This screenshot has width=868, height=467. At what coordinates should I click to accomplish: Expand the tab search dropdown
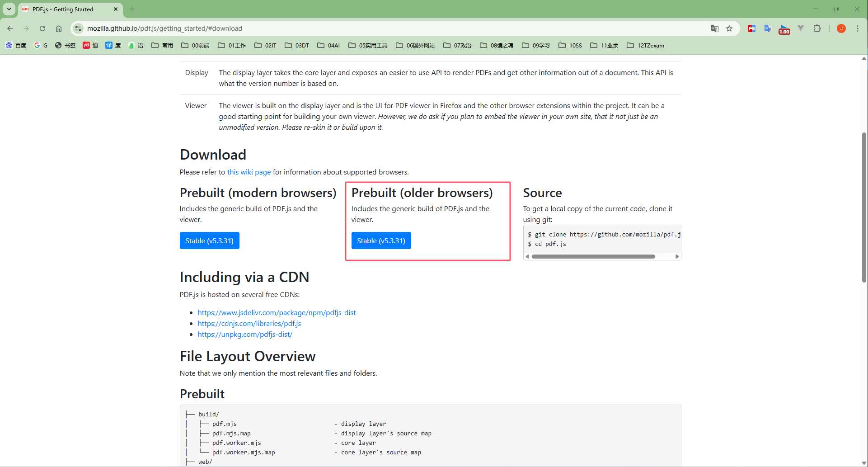(9, 9)
